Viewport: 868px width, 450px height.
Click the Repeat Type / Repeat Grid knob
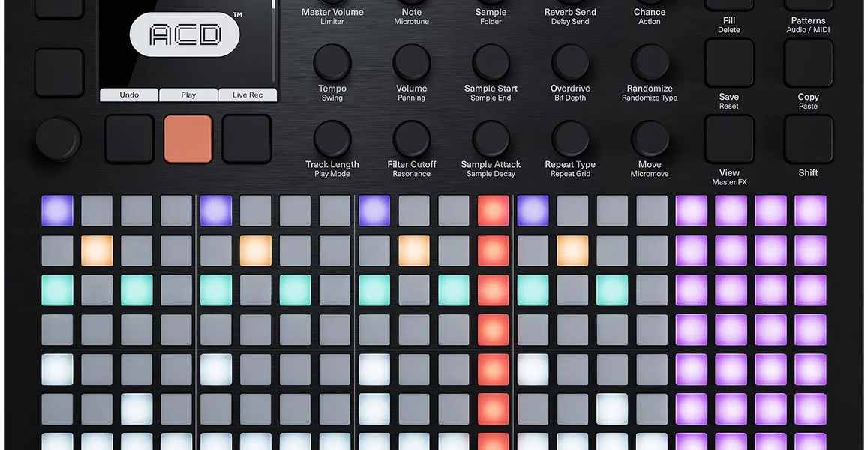point(570,139)
